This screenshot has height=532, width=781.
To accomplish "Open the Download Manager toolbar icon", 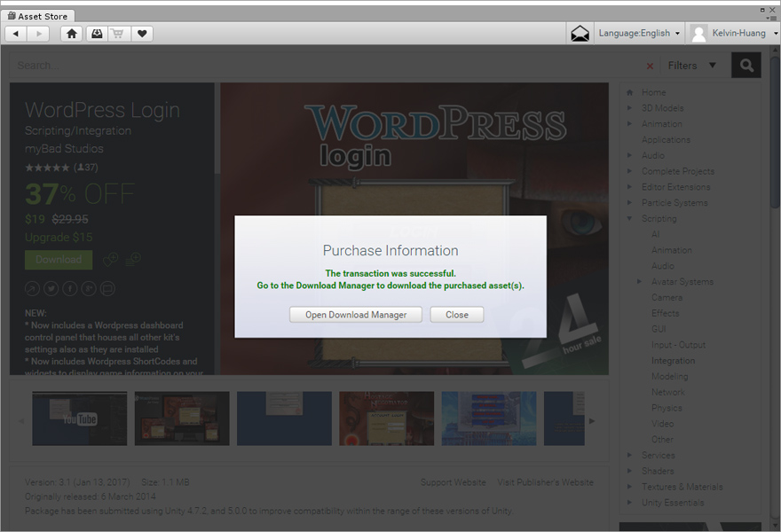I will click(97, 34).
